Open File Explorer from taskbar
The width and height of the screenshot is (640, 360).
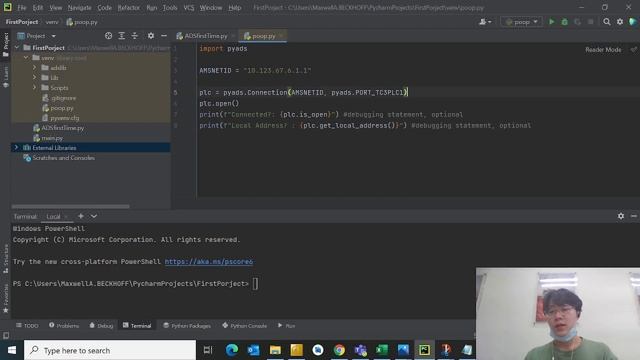tap(275, 350)
